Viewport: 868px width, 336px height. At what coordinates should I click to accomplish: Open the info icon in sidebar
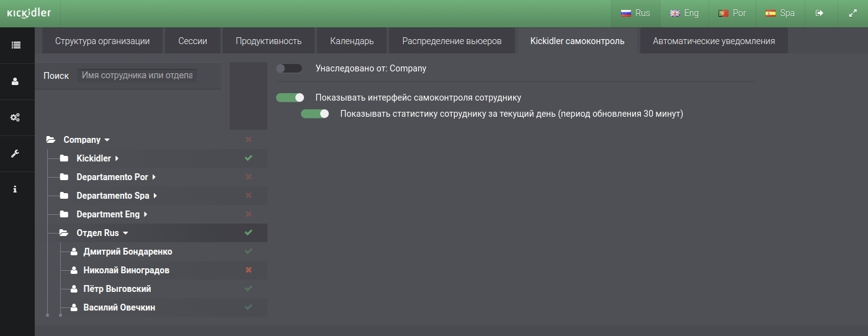click(x=16, y=189)
